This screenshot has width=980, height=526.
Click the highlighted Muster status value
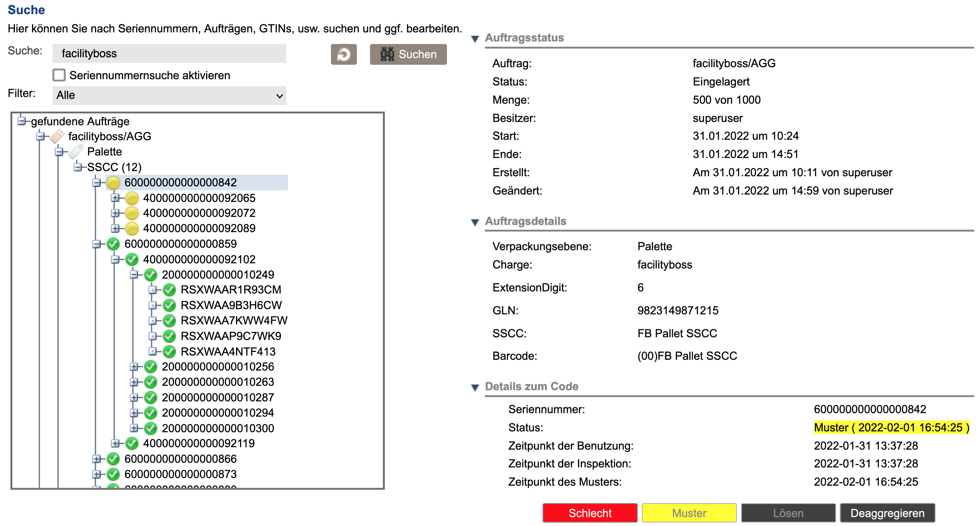tap(891, 427)
